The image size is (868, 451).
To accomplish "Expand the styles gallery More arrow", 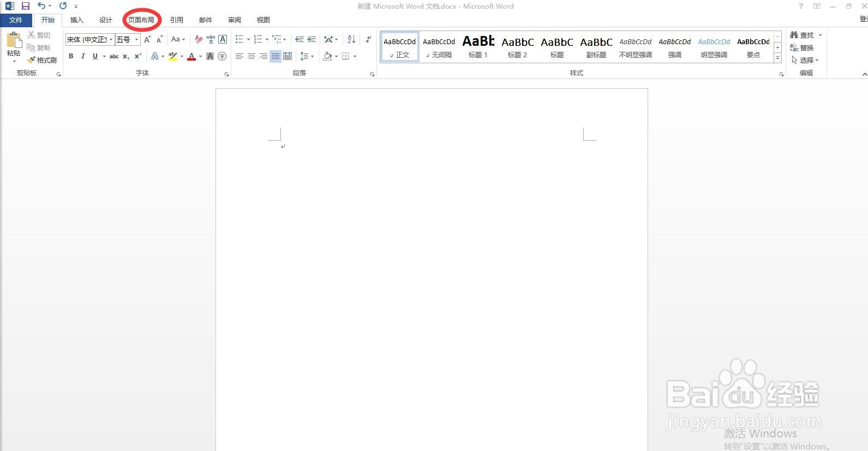I will 777,58.
